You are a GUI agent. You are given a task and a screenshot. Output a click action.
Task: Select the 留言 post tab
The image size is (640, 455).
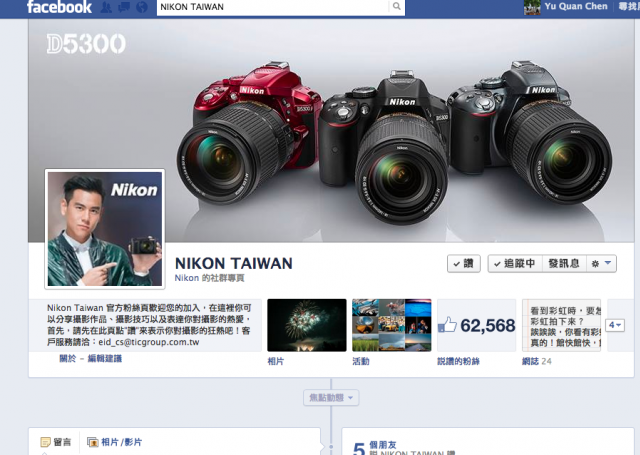click(x=56, y=442)
